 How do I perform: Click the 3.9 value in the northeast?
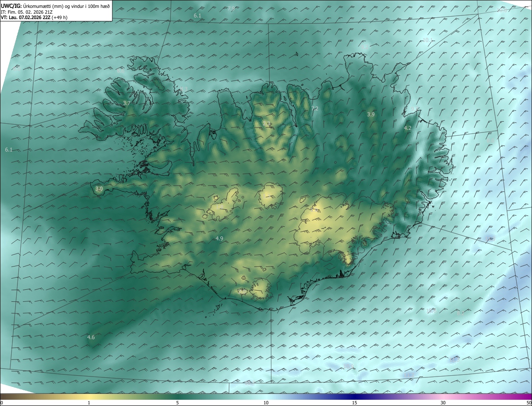[x=371, y=114]
